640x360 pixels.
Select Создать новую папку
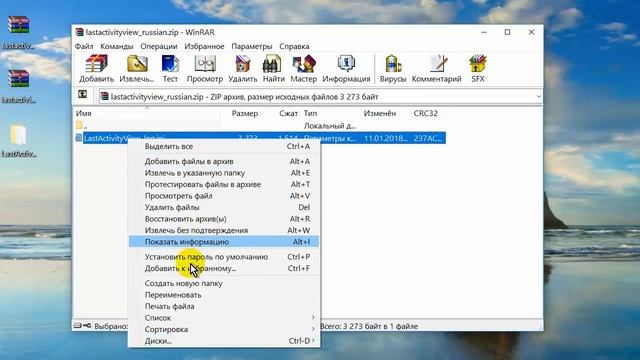(224, 283)
